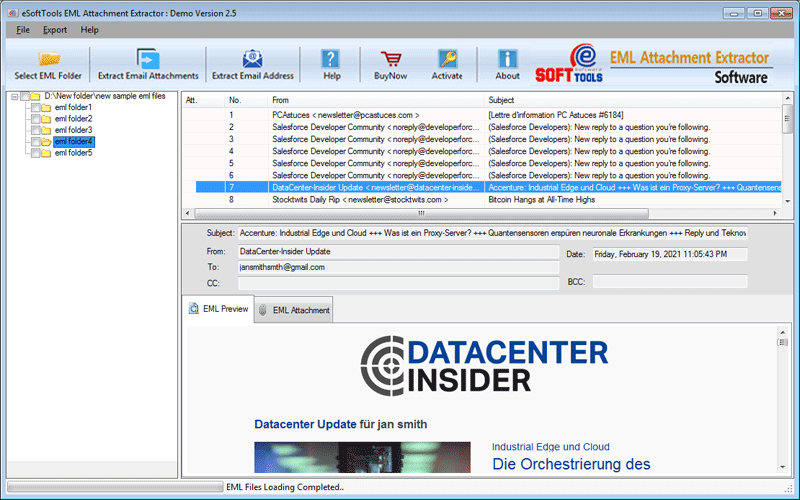Select the PCAstuces newsletter email row

(482, 115)
